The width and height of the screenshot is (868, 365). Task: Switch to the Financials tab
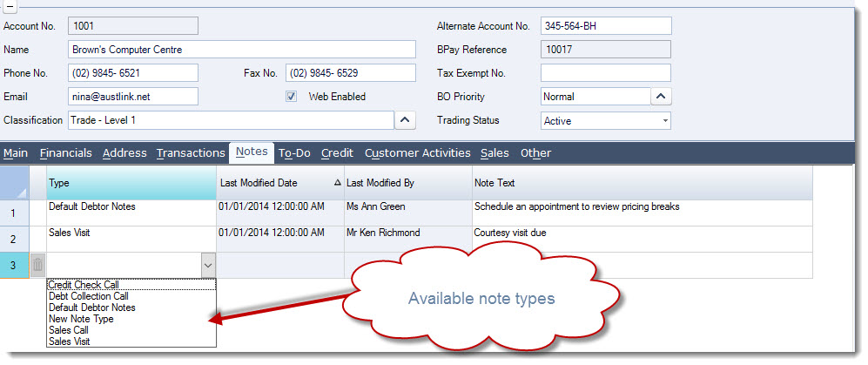click(x=66, y=152)
